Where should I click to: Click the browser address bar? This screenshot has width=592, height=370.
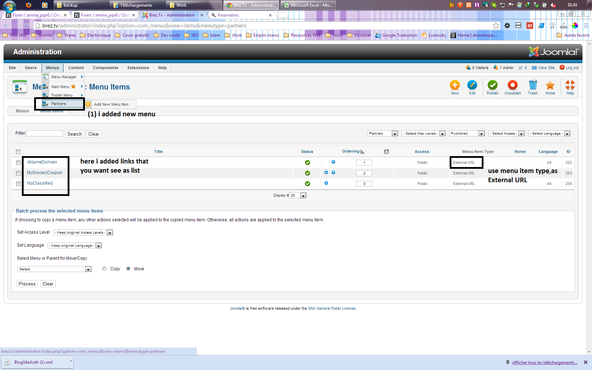tap(264, 26)
